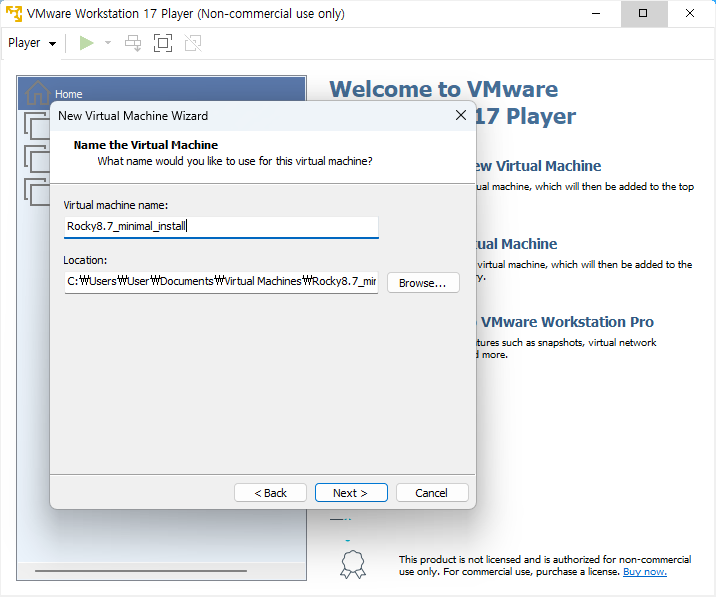The height and width of the screenshot is (597, 716).
Task: Click the Send Ctrl+Alt+Del toolbar icon
Action: pyautogui.click(x=133, y=43)
